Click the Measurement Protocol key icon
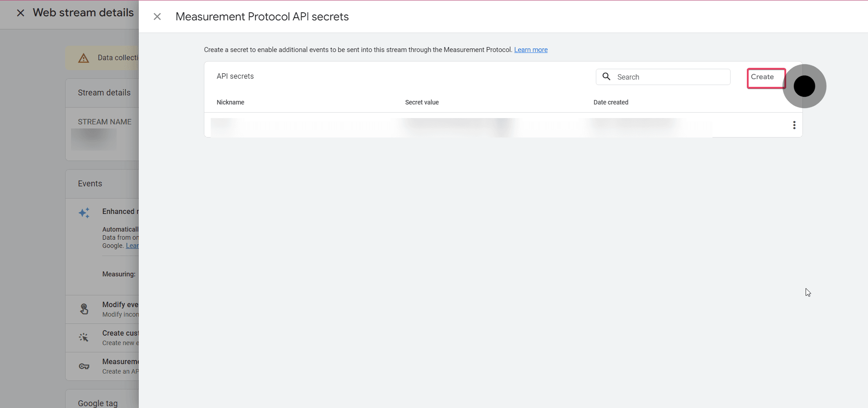The image size is (868, 408). click(84, 366)
